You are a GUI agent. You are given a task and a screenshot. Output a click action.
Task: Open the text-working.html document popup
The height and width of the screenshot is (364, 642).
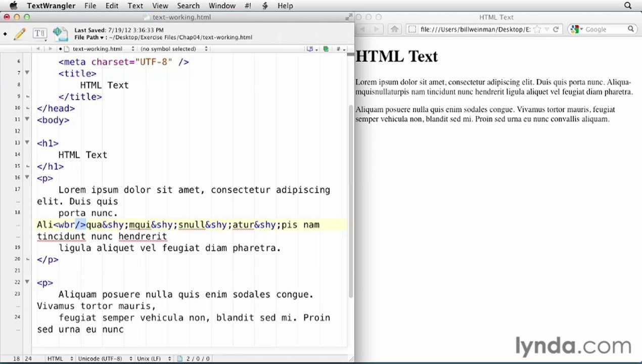(x=103, y=49)
